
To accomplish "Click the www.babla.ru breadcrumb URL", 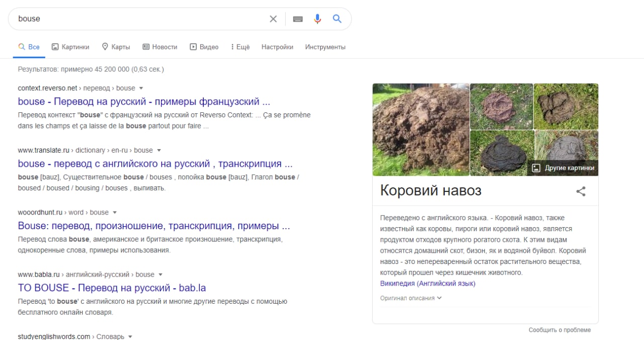I will click(x=86, y=275).
